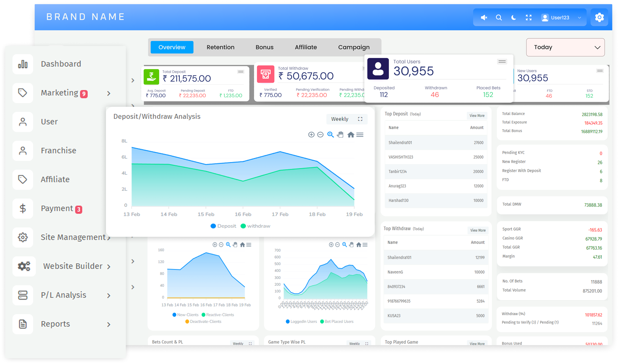
Task: Open settings gear in top-right corner
Action: (599, 17)
